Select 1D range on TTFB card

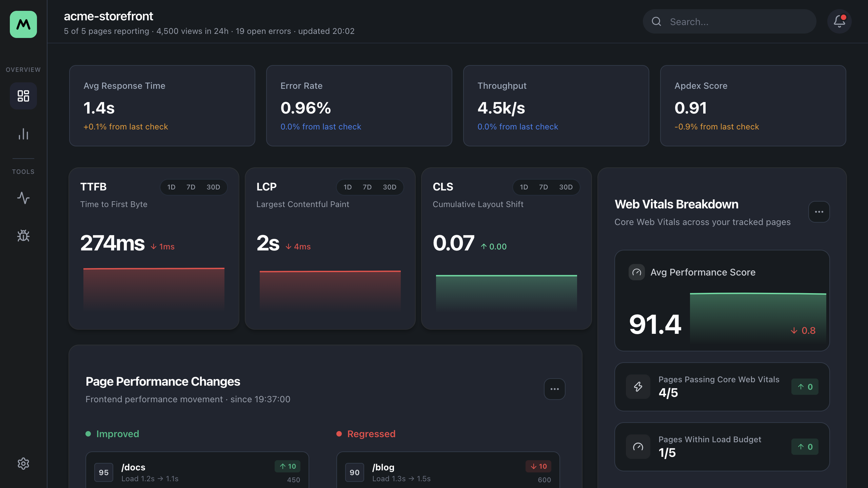coord(171,187)
